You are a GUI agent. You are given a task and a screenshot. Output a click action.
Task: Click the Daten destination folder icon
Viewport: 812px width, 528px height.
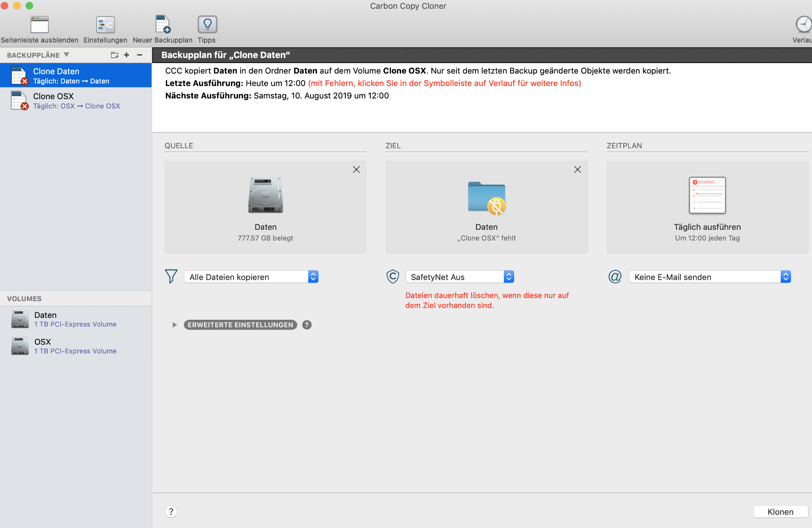(487, 198)
